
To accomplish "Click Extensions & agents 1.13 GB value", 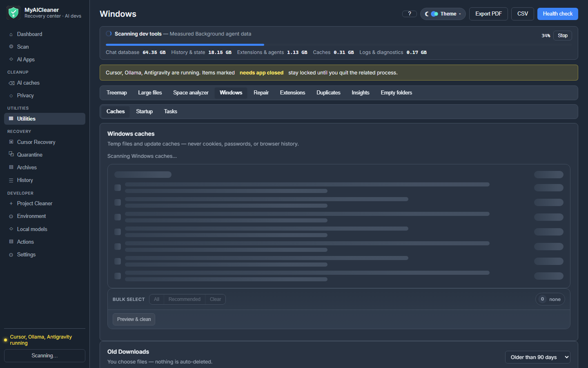I will coord(297,52).
